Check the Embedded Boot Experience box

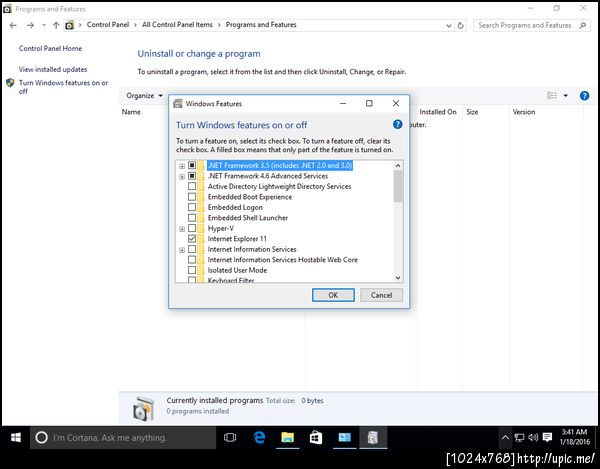pos(192,197)
